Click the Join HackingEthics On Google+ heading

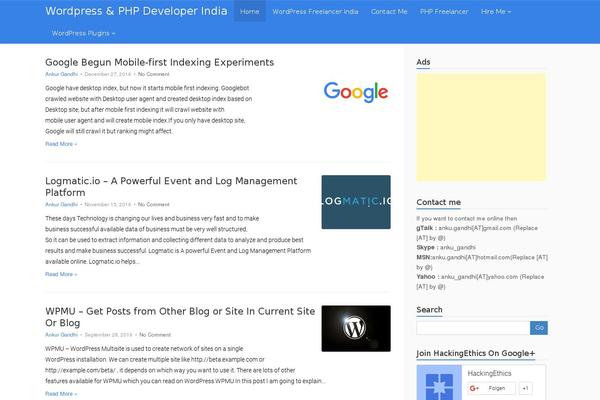click(476, 353)
